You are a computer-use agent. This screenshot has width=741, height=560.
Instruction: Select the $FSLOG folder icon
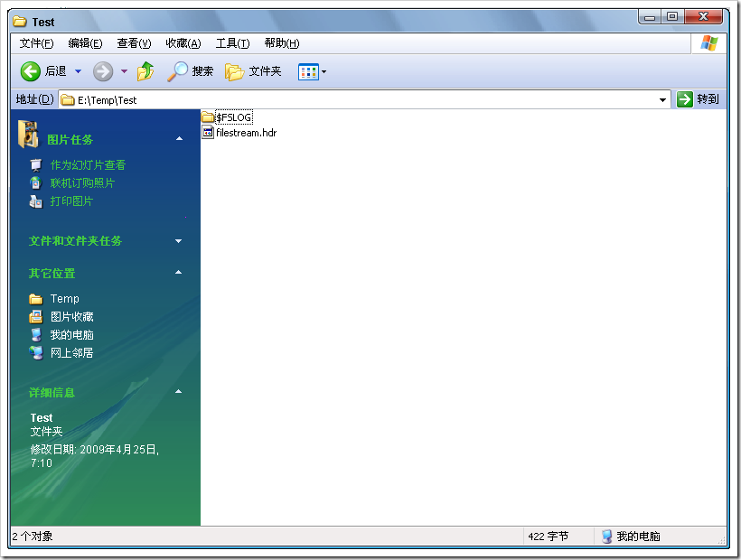tap(208, 117)
